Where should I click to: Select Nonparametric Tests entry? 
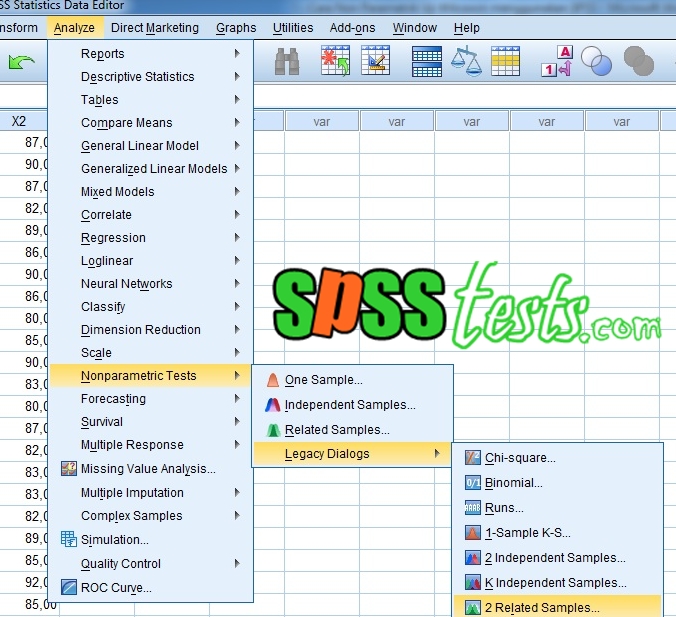click(x=150, y=376)
